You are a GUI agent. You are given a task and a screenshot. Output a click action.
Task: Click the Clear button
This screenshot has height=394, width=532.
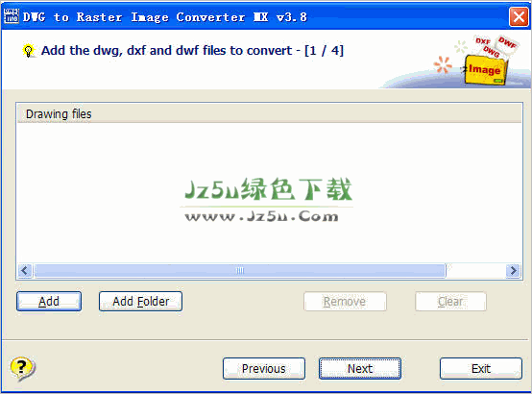[450, 302]
